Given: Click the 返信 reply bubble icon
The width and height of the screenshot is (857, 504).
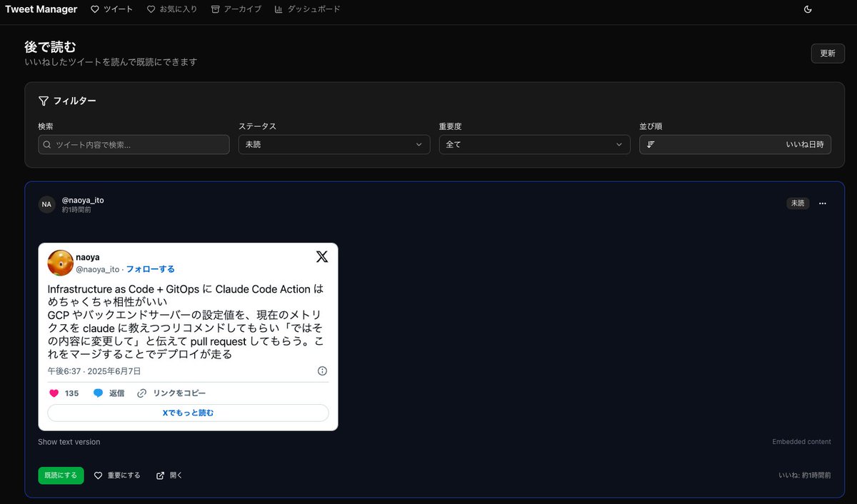Looking at the screenshot, I should click(98, 393).
